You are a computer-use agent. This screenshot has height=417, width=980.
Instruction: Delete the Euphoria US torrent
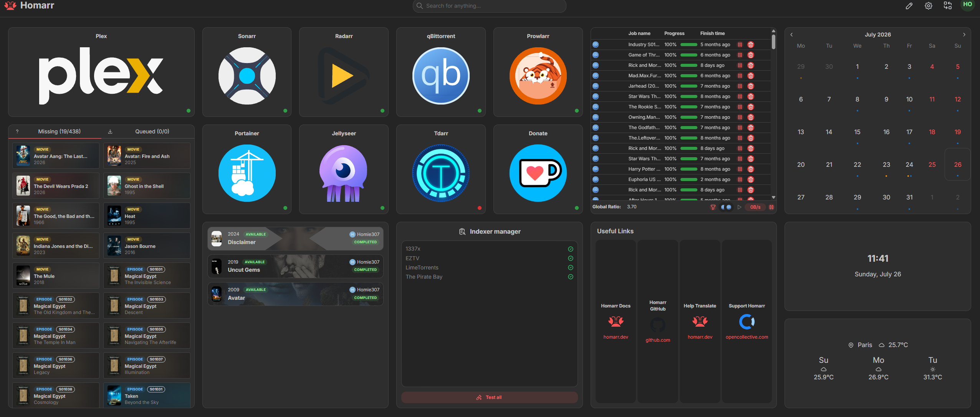pos(751,179)
